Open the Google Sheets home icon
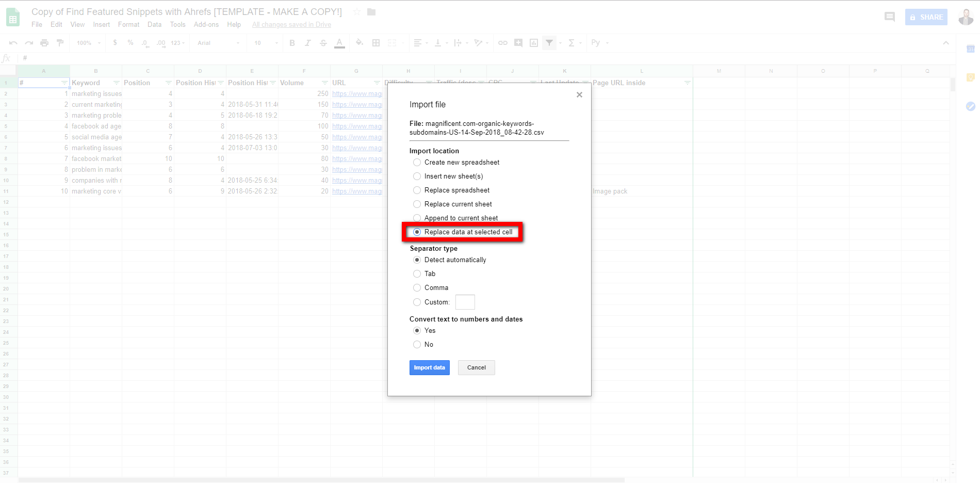This screenshot has height=483, width=980. (13, 17)
